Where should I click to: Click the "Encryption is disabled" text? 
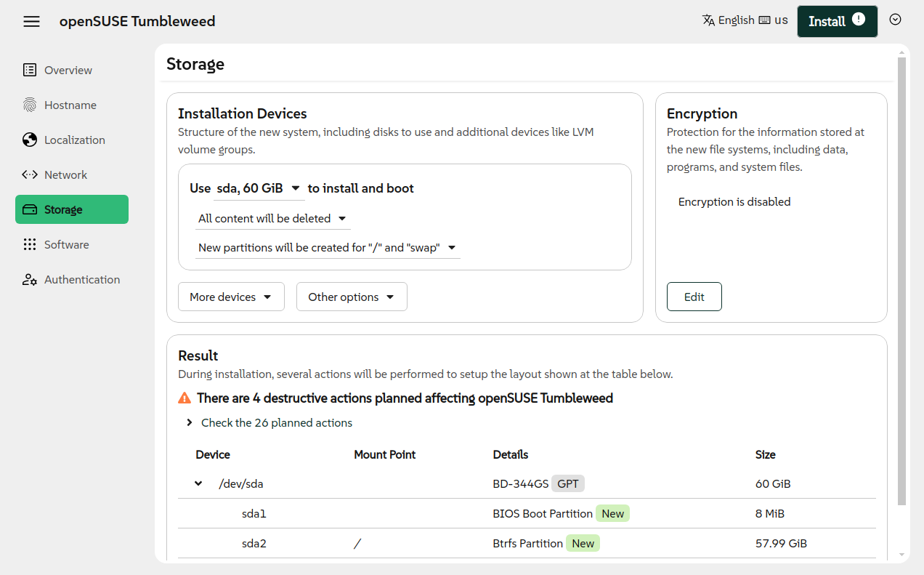[x=734, y=202]
